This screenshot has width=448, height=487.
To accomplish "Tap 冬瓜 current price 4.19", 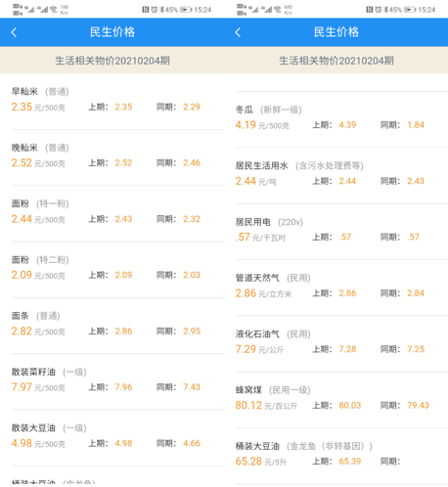I will click(x=246, y=125).
